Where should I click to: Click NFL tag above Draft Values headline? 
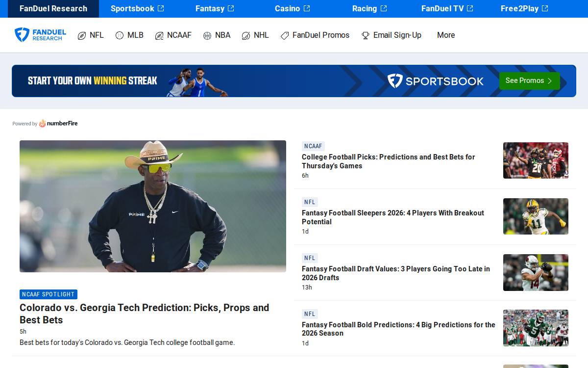[x=310, y=258]
